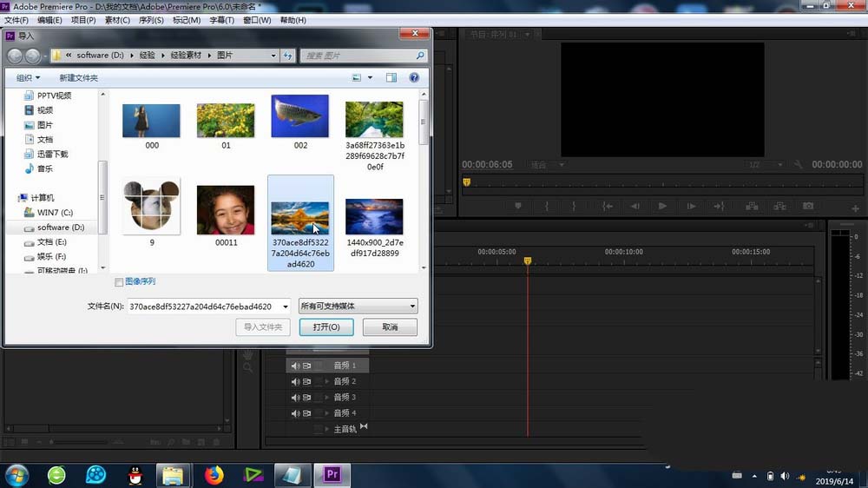Select software (D:) in the navigation tree

pos(61,228)
